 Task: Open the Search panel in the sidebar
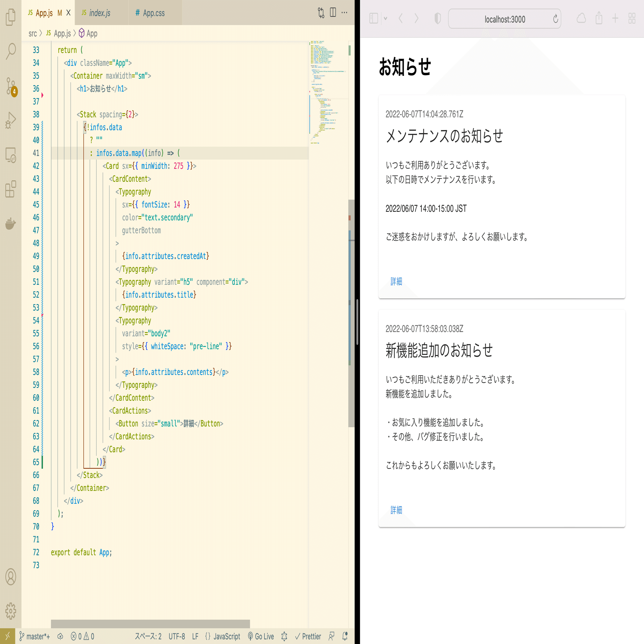(11, 51)
